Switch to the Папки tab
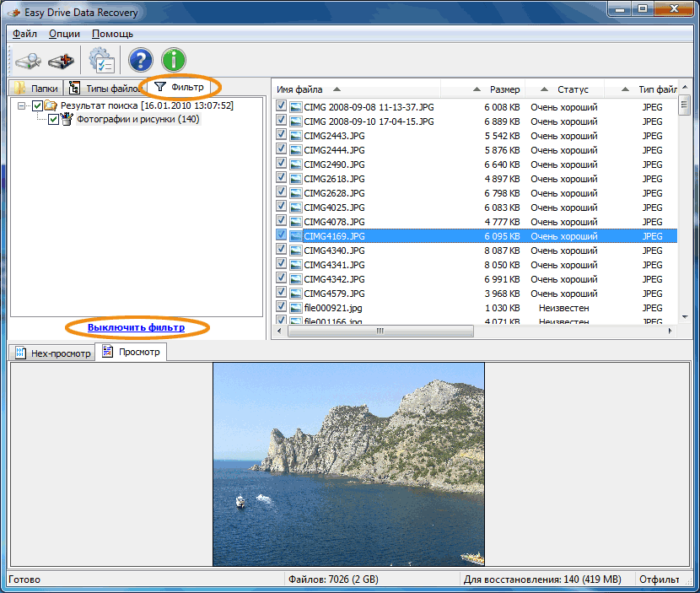Image resolution: width=700 pixels, height=593 pixels. pos(36,89)
